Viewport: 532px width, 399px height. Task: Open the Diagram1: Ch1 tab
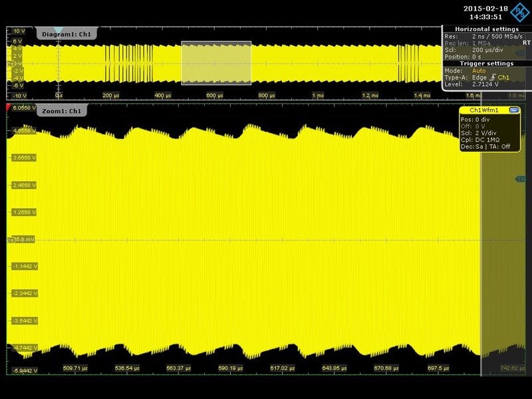pyautogui.click(x=66, y=34)
